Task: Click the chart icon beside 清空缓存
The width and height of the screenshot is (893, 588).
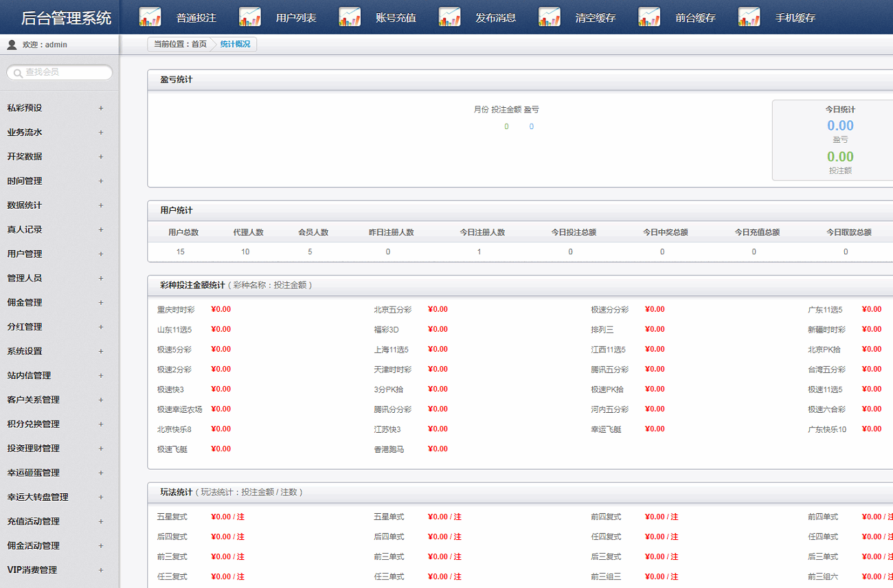Action: coord(550,17)
